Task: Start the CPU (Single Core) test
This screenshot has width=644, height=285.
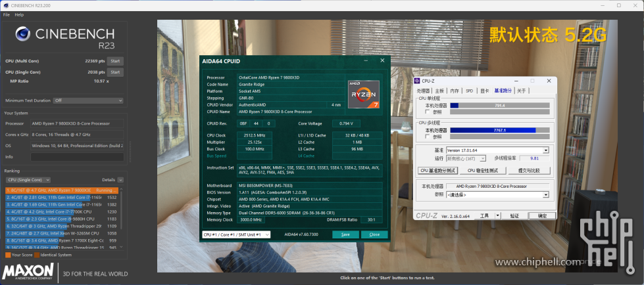Action: coord(115,72)
